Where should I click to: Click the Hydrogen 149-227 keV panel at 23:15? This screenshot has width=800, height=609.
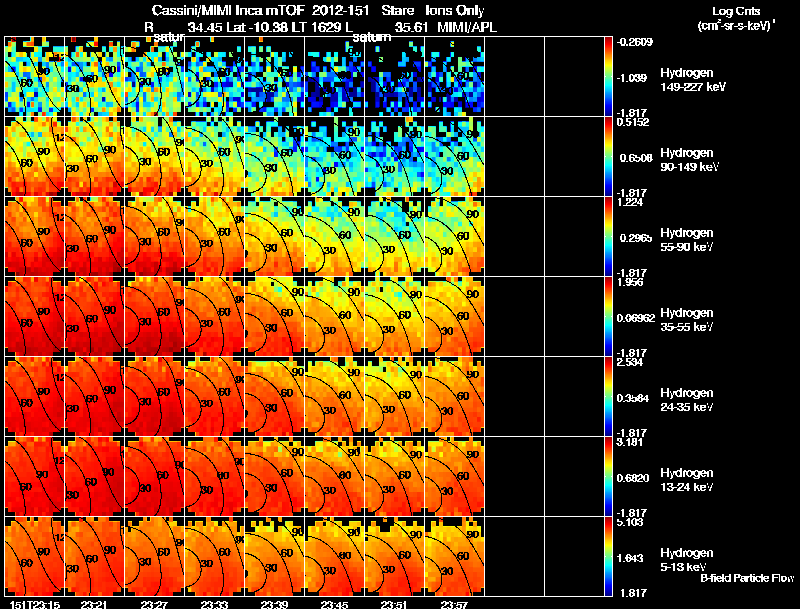tap(34, 77)
